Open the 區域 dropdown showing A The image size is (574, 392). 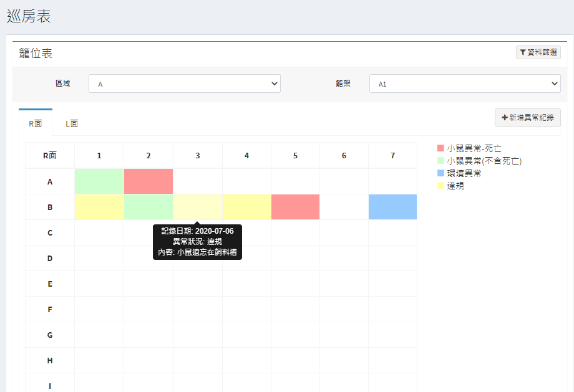click(185, 84)
